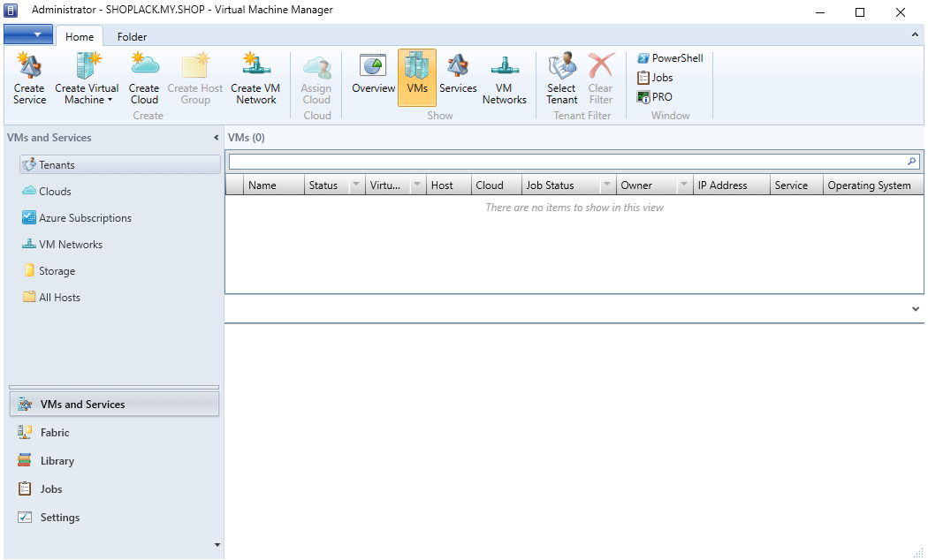Collapse the ribbon with the up chevron

click(x=915, y=34)
